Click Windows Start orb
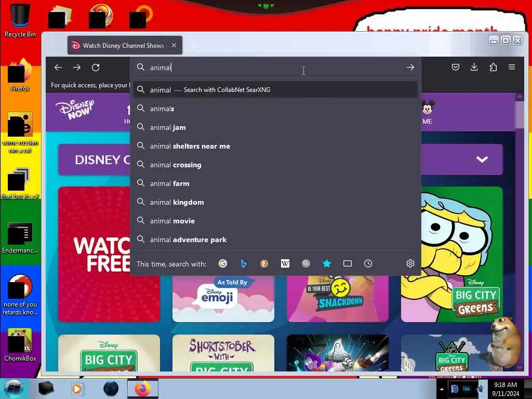 14,389
